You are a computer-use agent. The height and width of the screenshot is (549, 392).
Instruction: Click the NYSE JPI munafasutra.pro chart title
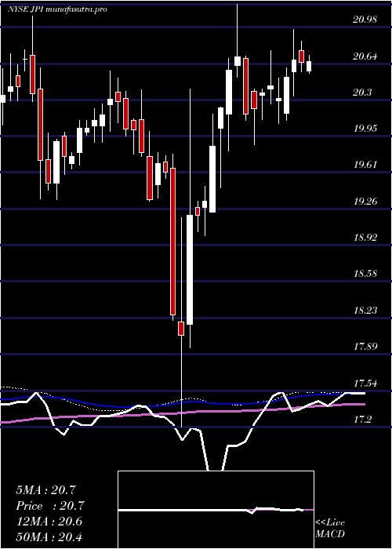tap(57, 9)
